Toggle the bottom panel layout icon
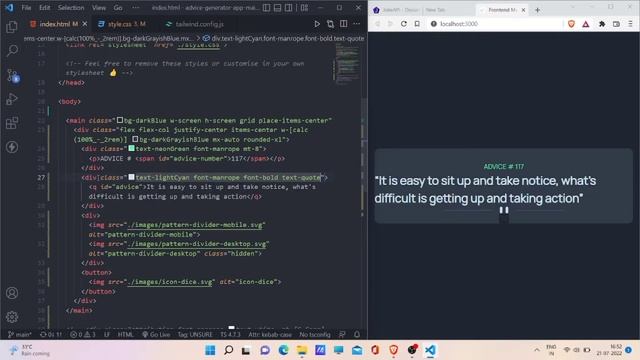This screenshot has height=360, width=640. click(x=278, y=8)
